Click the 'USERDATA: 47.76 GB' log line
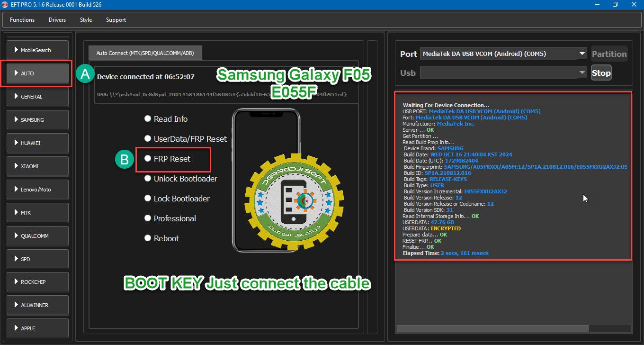The height and width of the screenshot is (345, 644). (x=428, y=222)
